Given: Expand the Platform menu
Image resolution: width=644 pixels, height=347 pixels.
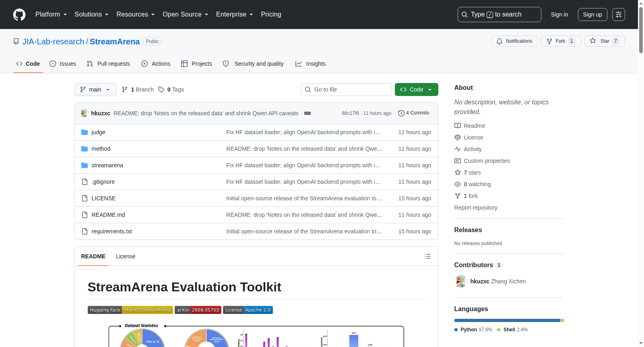Looking at the screenshot, I should click(x=51, y=15).
